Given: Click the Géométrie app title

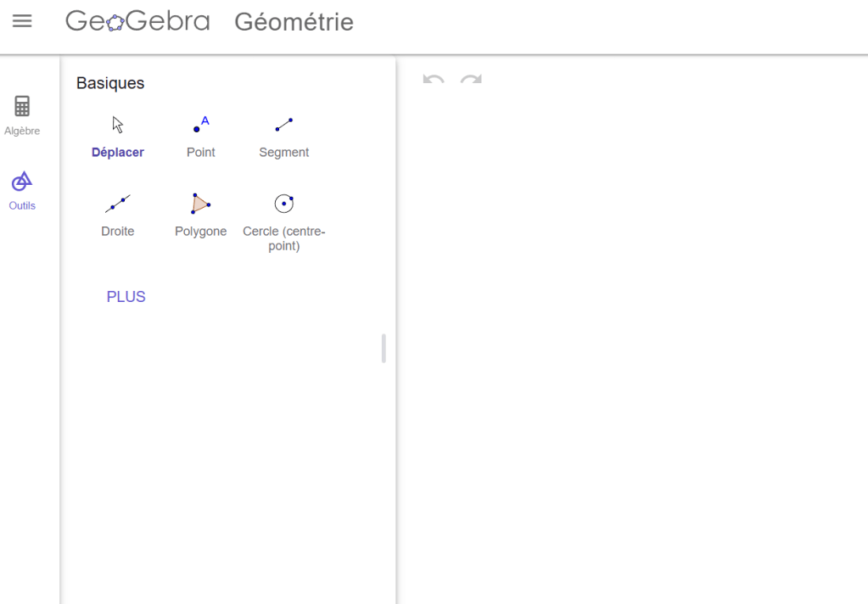Looking at the screenshot, I should coord(294,22).
